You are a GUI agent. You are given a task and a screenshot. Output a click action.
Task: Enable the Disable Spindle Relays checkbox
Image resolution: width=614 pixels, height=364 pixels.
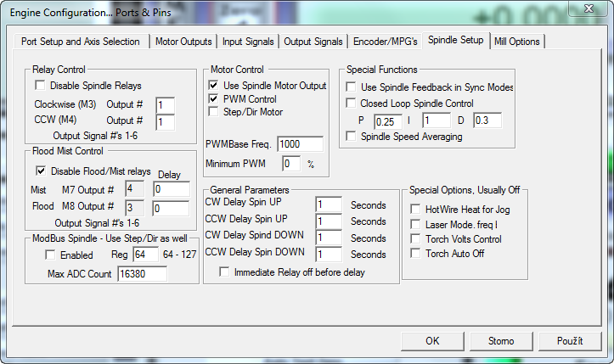tap(39, 86)
